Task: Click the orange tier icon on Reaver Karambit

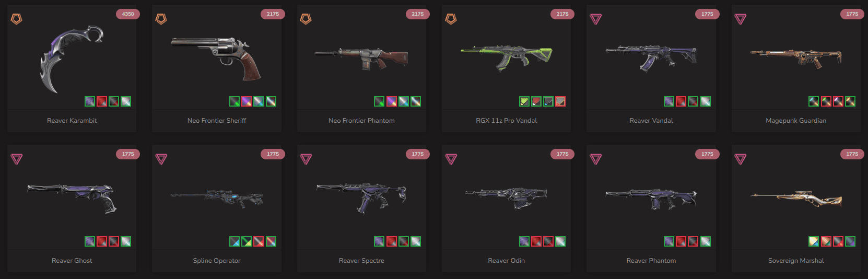Action: pyautogui.click(x=16, y=19)
